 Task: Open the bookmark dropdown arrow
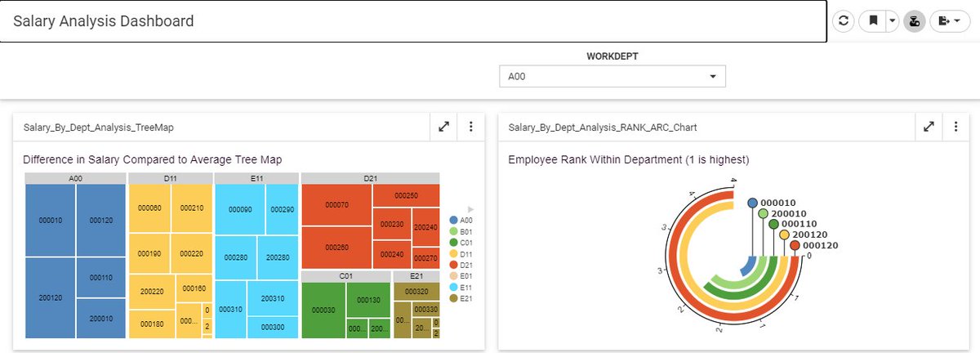point(892,21)
